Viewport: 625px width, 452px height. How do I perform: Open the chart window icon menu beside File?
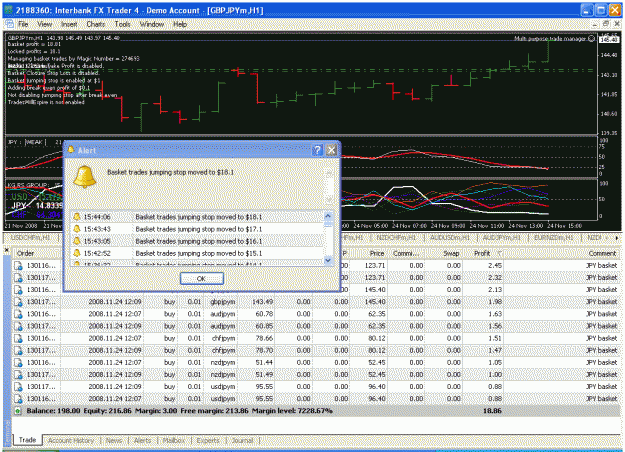[x=10, y=24]
